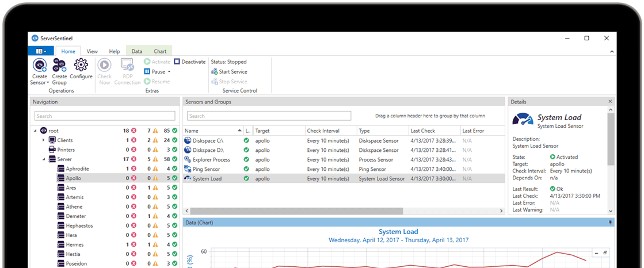Collapse the Server tree node
This screenshot has height=268, width=644.
coord(44,159)
